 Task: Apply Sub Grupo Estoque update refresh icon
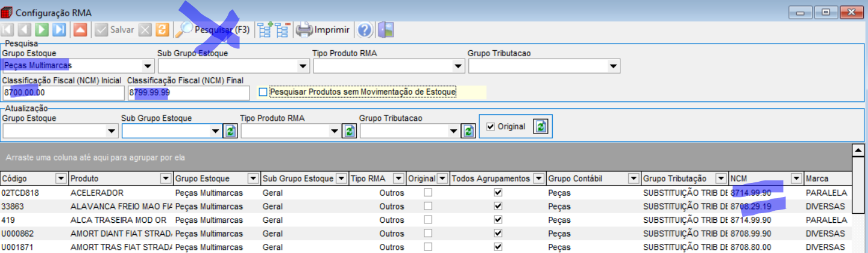click(x=230, y=130)
